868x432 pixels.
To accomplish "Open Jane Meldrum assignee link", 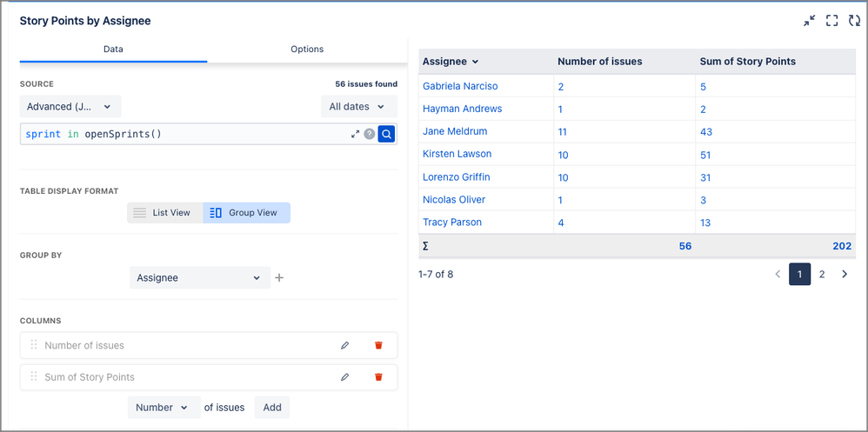I will coord(455,131).
